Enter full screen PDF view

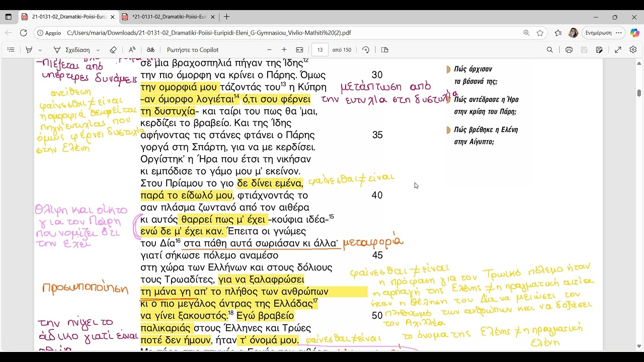click(x=618, y=50)
